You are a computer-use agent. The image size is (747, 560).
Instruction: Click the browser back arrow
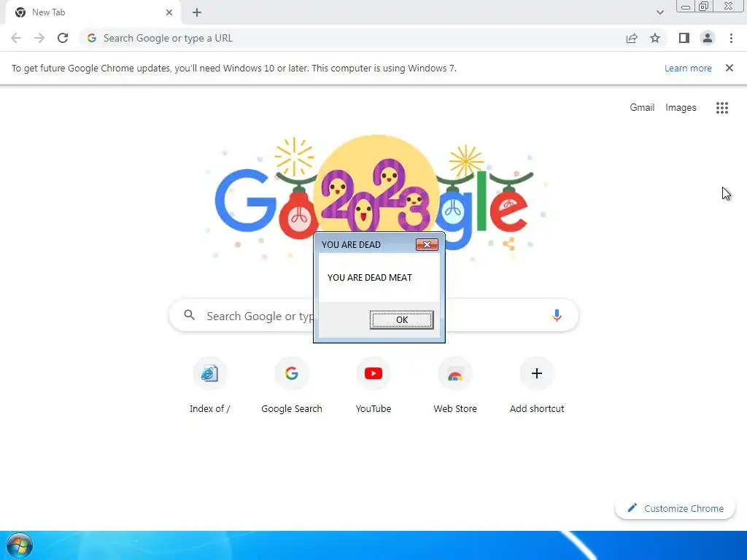16,38
